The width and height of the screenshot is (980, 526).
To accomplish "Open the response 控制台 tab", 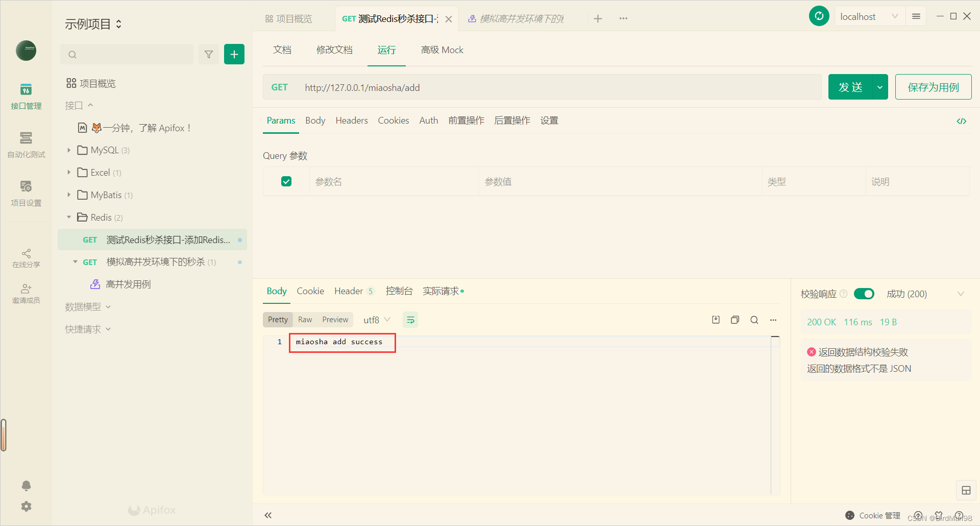I will pyautogui.click(x=399, y=291).
